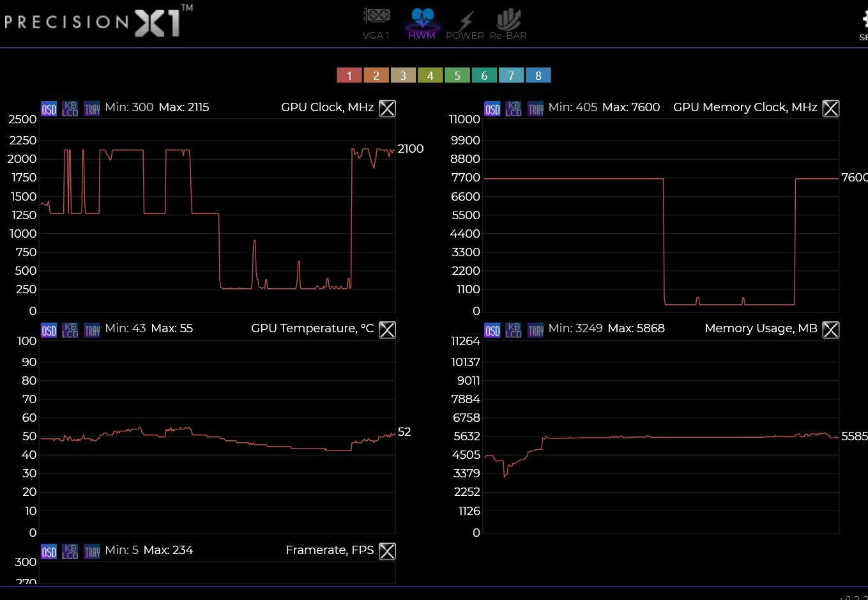Image resolution: width=868 pixels, height=600 pixels.
Task: Open the settings gear at top right
Action: [x=864, y=24]
